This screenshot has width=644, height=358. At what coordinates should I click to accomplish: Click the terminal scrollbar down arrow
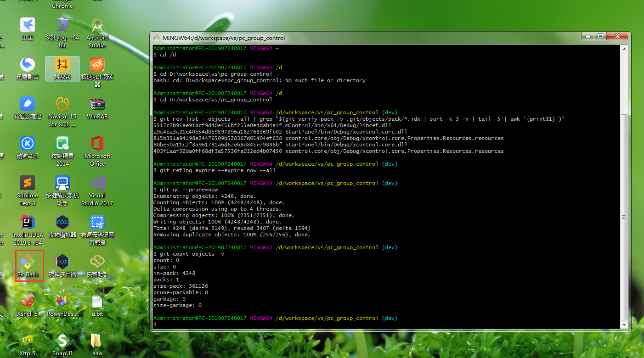click(624, 324)
